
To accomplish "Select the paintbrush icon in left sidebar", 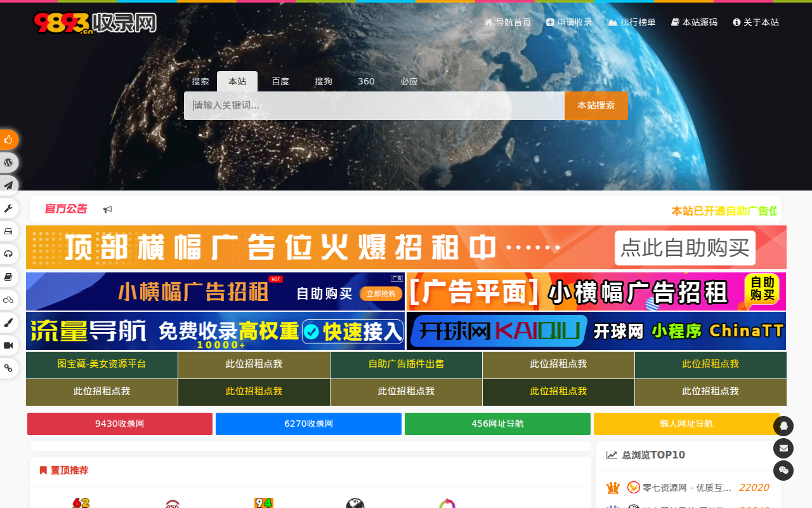I will pyautogui.click(x=9, y=323).
